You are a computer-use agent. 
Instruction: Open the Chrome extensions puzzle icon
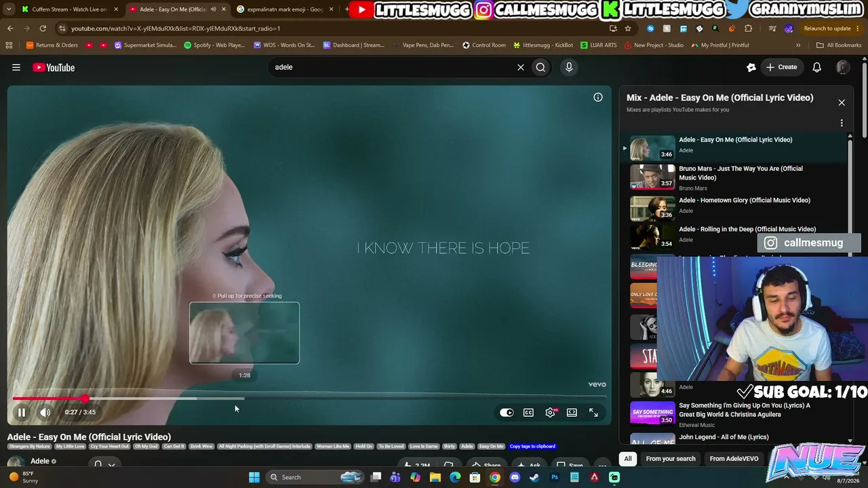[749, 28]
